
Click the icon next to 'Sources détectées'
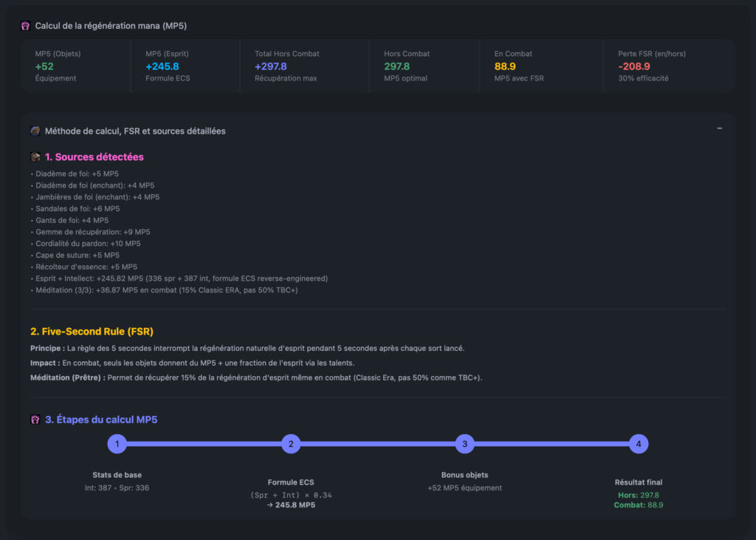click(x=35, y=157)
